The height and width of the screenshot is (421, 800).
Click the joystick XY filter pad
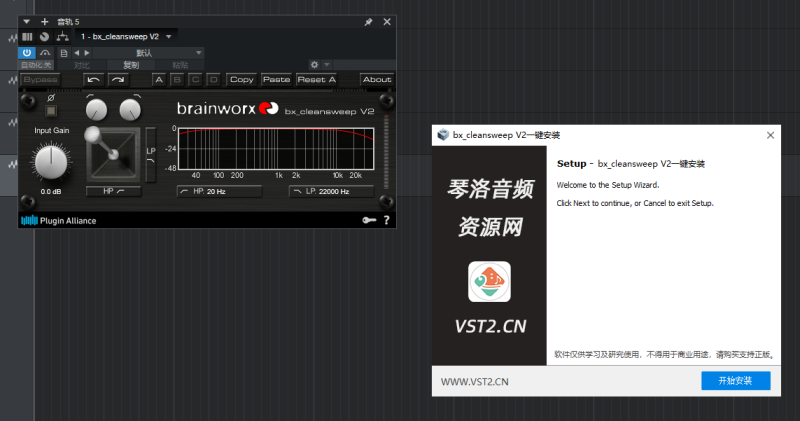[x=113, y=154]
